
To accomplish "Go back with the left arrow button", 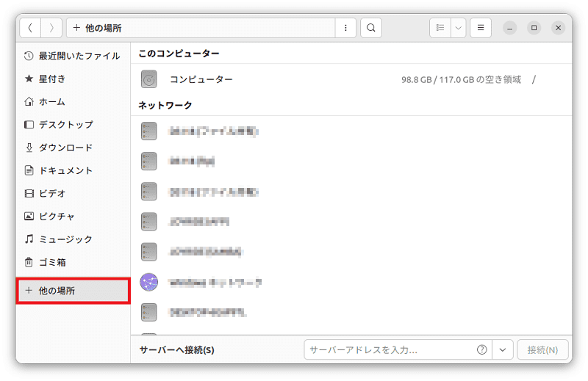I will tap(30, 28).
